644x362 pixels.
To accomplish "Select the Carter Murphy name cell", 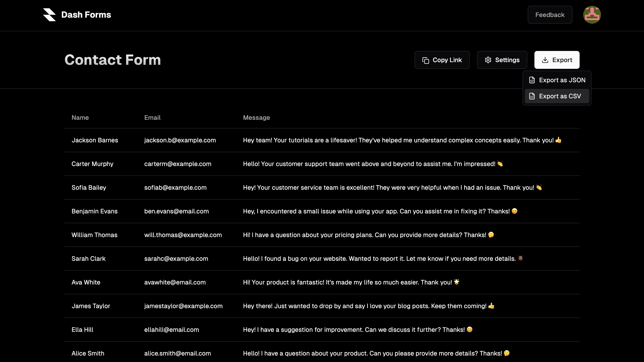I will coord(92,164).
